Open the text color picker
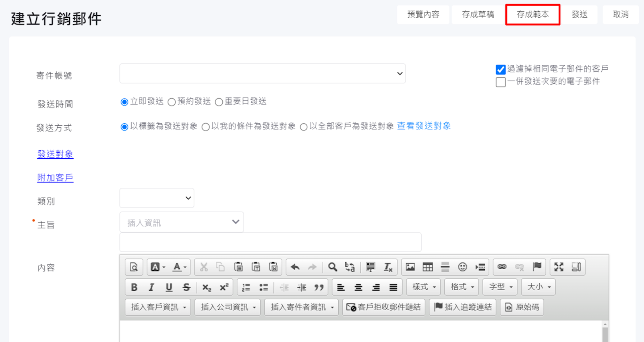This screenshot has height=342, width=644. click(x=179, y=267)
